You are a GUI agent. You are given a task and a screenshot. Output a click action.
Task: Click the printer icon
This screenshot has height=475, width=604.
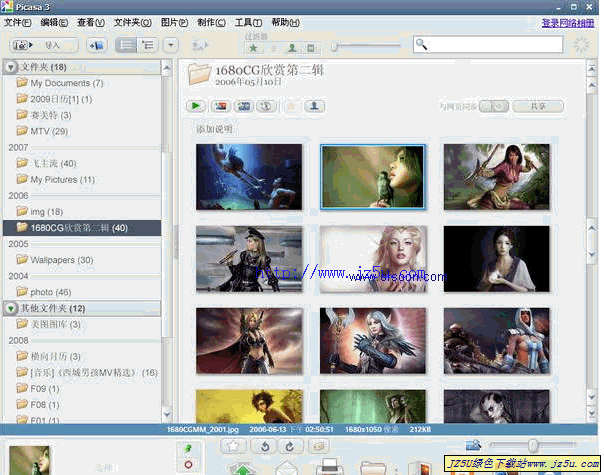coord(330,466)
